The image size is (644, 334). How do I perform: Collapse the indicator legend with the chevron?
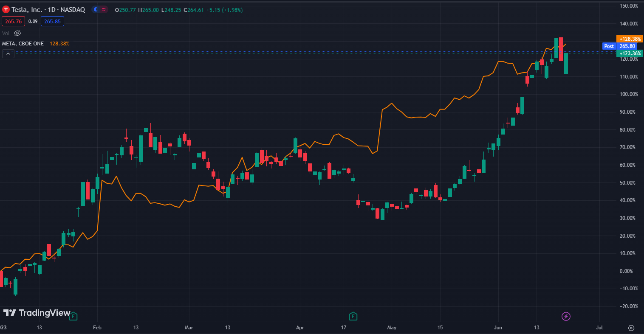coord(8,53)
